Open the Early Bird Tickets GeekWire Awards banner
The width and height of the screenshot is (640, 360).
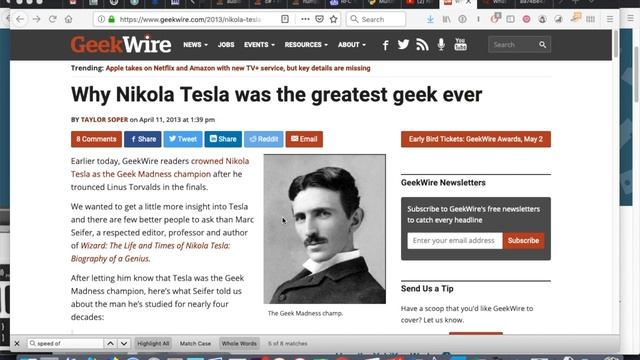coord(476,139)
